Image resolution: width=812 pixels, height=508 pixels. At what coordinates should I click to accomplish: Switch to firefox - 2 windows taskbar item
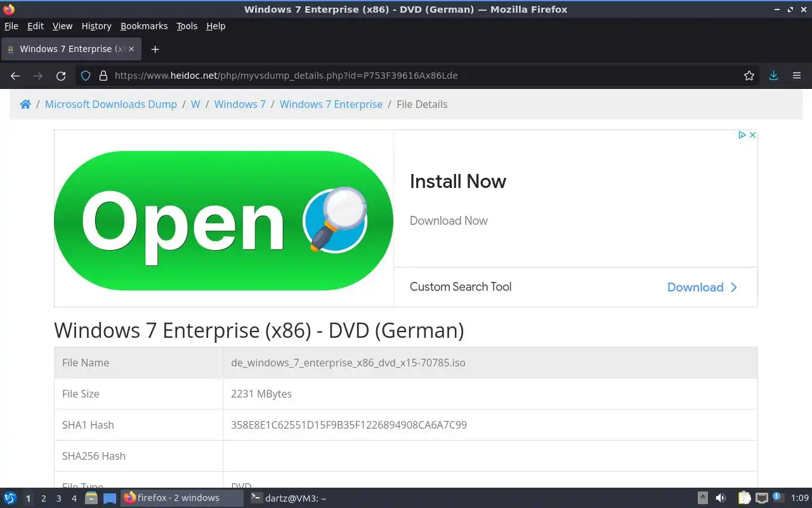point(181,498)
